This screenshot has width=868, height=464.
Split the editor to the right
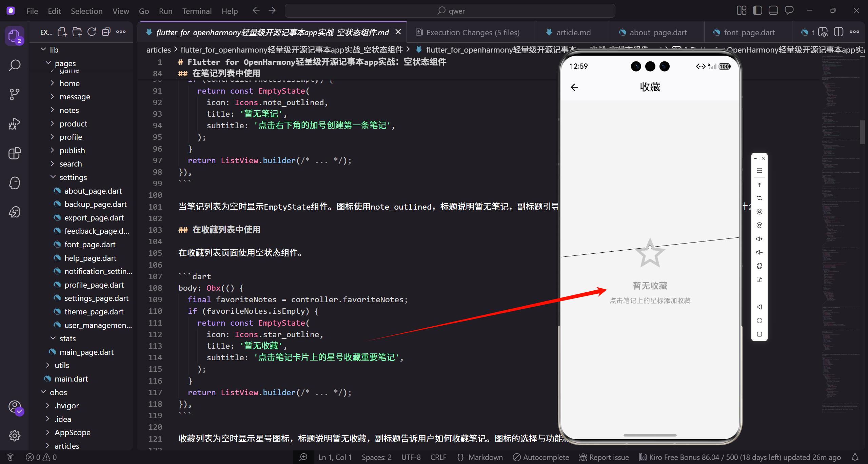(x=839, y=32)
